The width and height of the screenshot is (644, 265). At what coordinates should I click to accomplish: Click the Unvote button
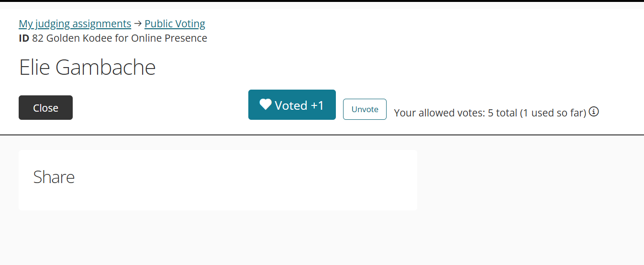tap(365, 109)
